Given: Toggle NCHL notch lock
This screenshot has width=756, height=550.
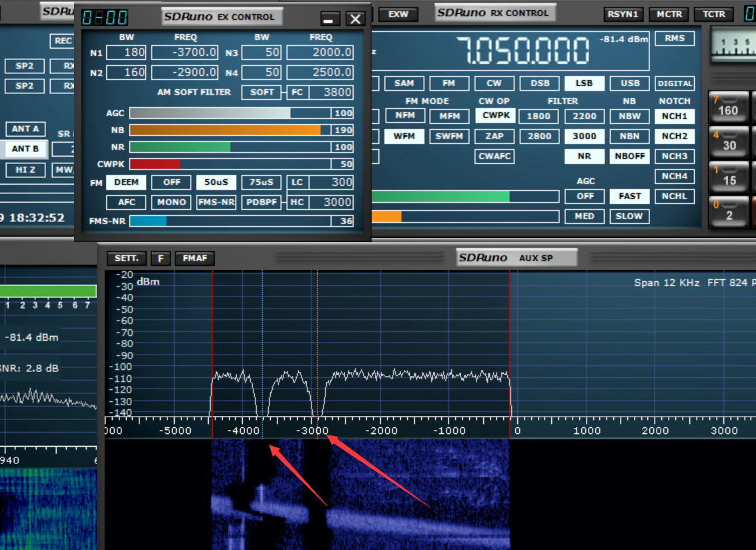Looking at the screenshot, I should [675, 196].
